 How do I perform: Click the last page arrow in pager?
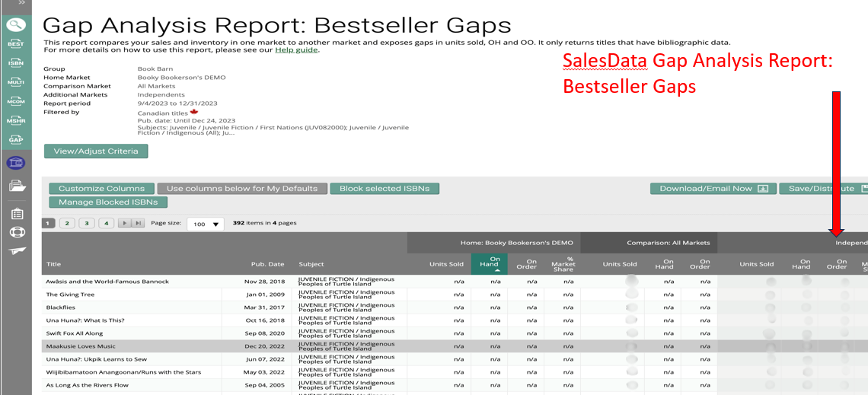pyautogui.click(x=139, y=224)
